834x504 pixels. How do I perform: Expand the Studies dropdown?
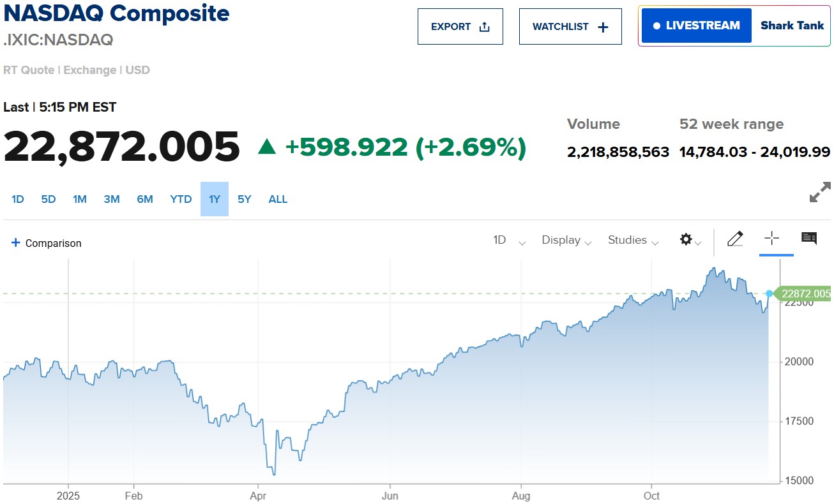click(632, 241)
